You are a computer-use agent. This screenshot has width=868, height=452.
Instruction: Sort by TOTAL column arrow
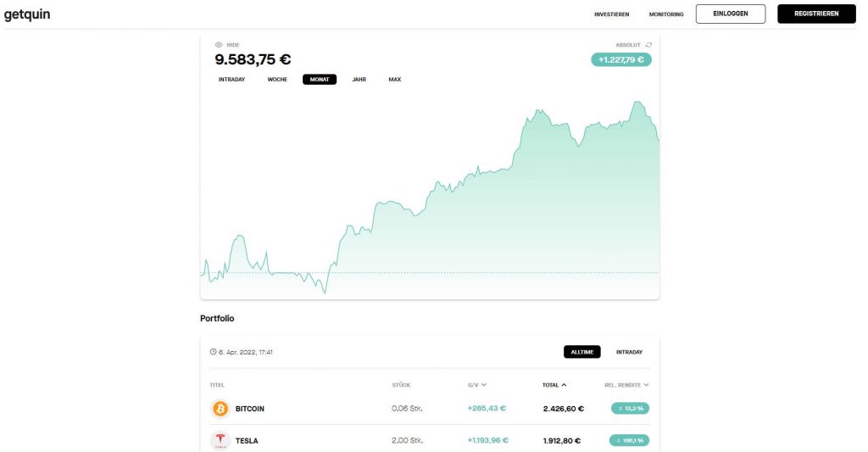point(564,385)
